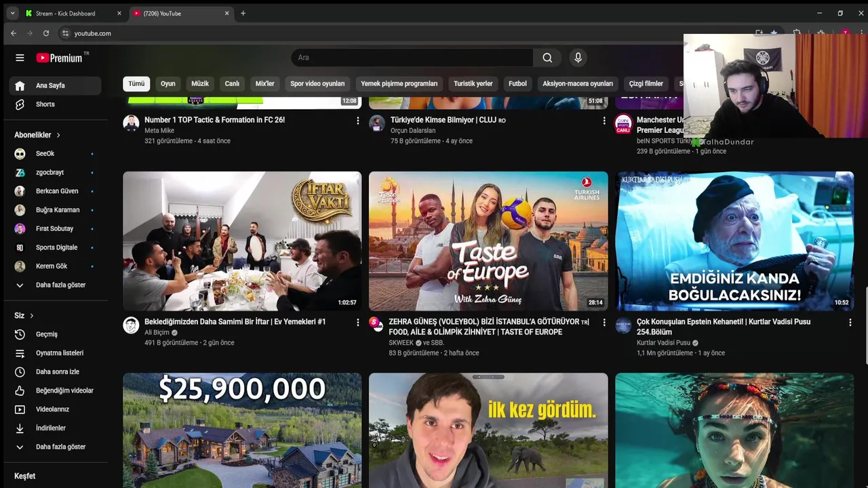Select the Müzik filter chip

(200, 83)
